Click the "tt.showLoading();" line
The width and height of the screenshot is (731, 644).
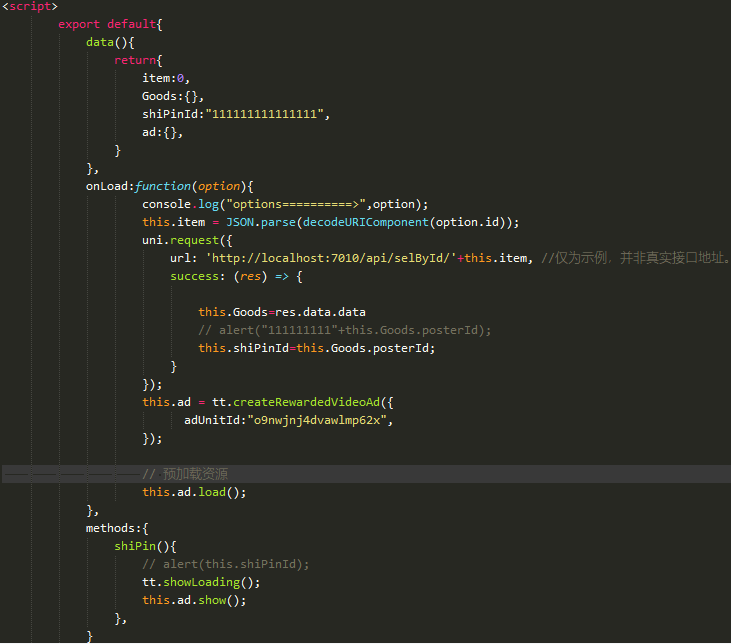[x=201, y=582]
